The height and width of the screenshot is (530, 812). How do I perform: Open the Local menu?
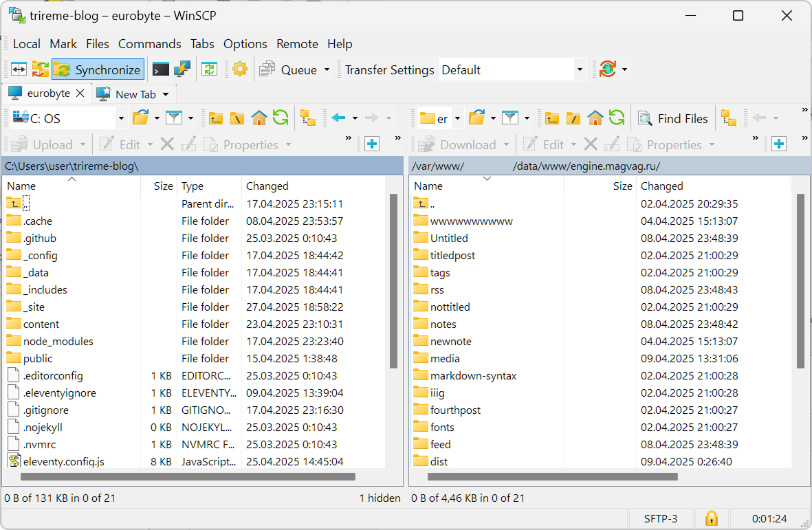(26, 44)
